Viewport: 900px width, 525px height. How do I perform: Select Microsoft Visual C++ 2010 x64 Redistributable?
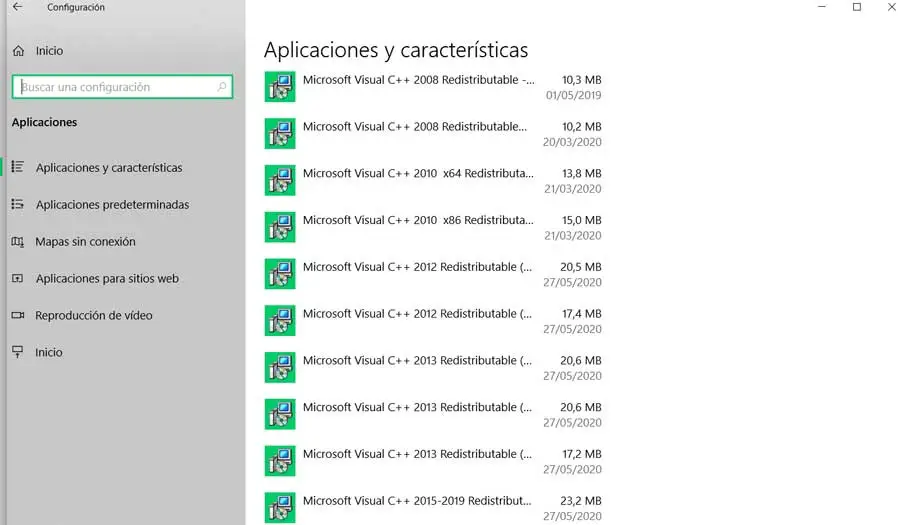click(433, 180)
